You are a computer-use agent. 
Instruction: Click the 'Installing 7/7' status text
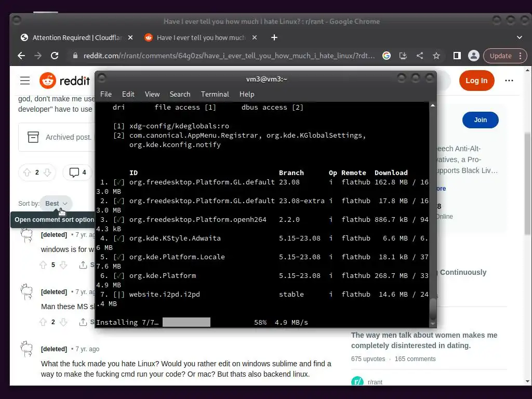click(127, 322)
